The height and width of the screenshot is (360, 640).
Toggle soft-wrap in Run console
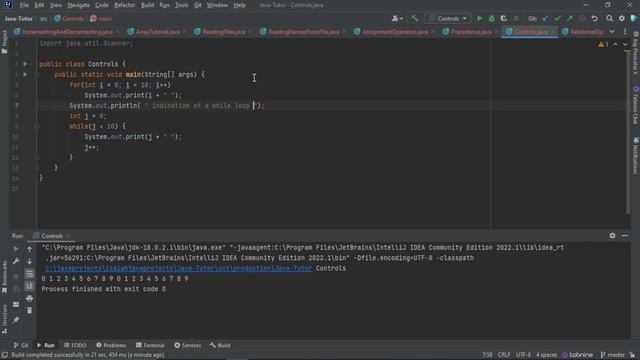(x=29, y=273)
